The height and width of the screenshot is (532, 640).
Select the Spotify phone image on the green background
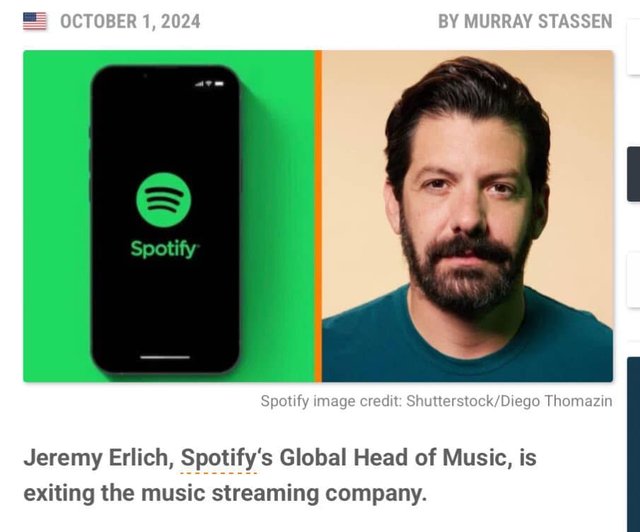pyautogui.click(x=169, y=216)
